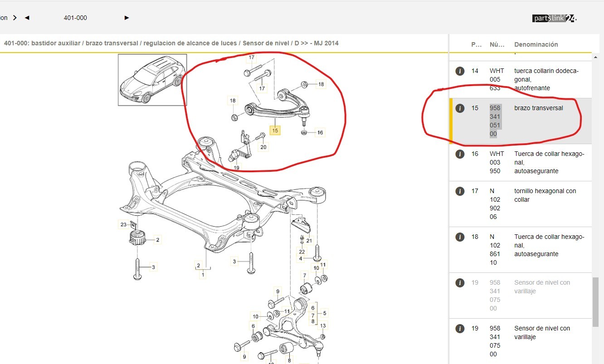This screenshot has width=604, height=364.
Task: Click the 401-000 illustration number field
Action: [x=75, y=18]
